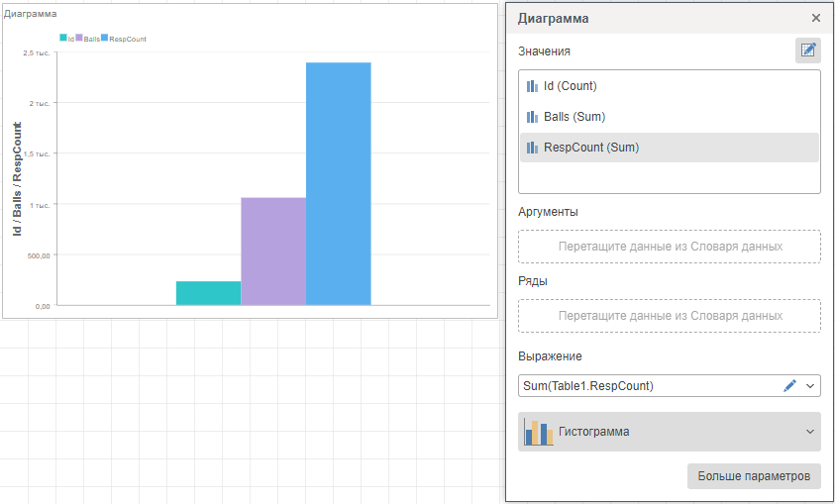Click the chart icon of RespCount (Sum)
Image resolution: width=835 pixels, height=504 pixels.
pos(532,148)
